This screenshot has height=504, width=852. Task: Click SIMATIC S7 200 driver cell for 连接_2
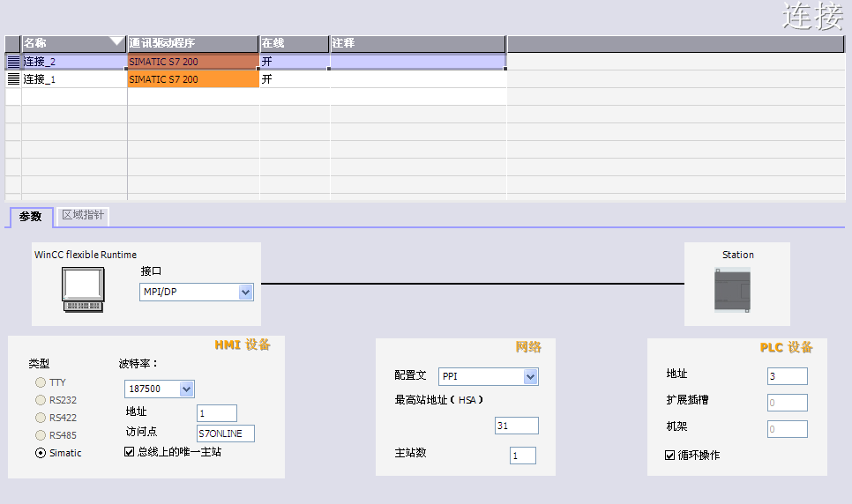[193, 62]
